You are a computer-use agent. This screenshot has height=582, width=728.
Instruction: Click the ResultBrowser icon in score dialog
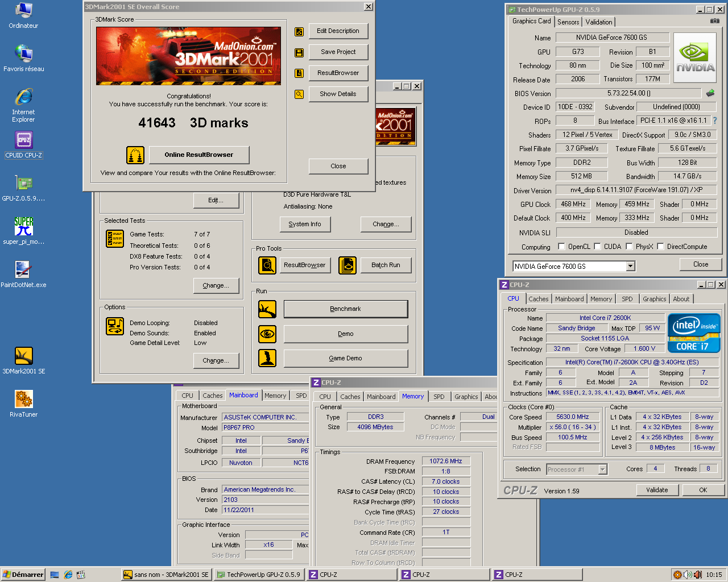299,73
